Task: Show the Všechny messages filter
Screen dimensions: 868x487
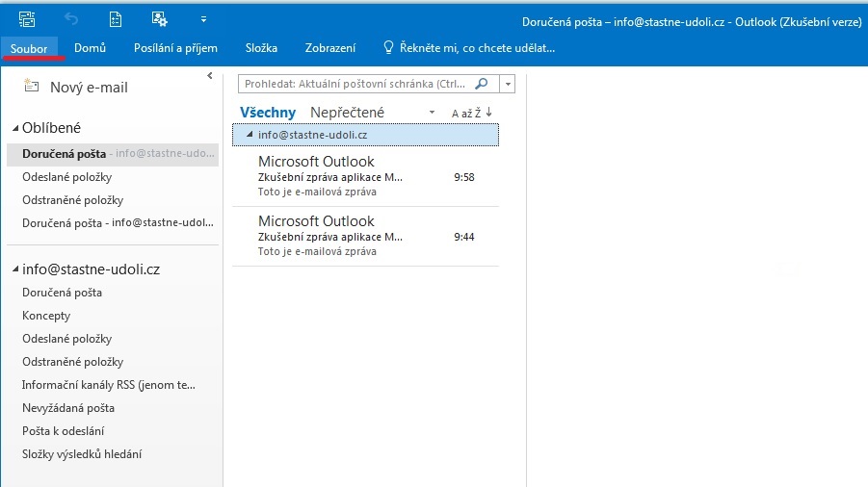Action: (x=268, y=113)
